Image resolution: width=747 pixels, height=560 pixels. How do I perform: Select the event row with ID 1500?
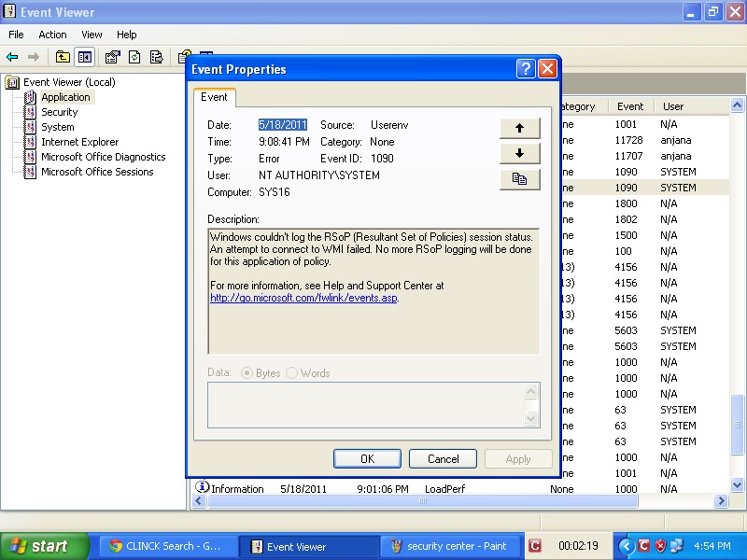[645, 235]
